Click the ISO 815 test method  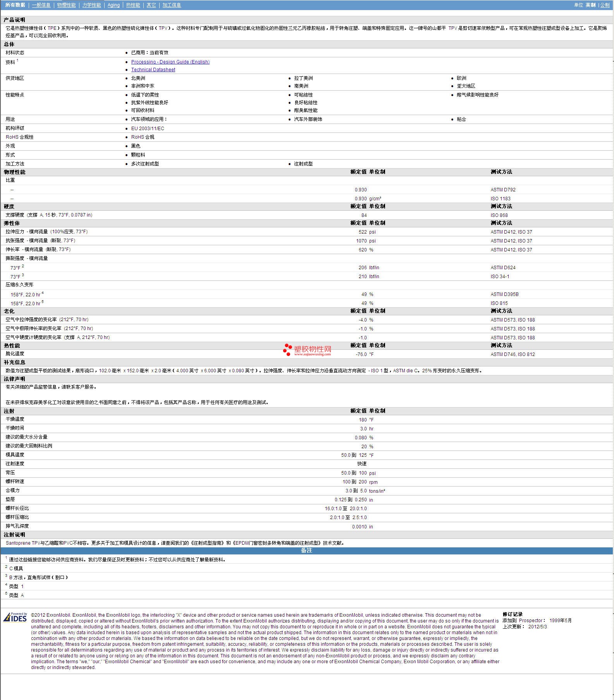coord(499,303)
